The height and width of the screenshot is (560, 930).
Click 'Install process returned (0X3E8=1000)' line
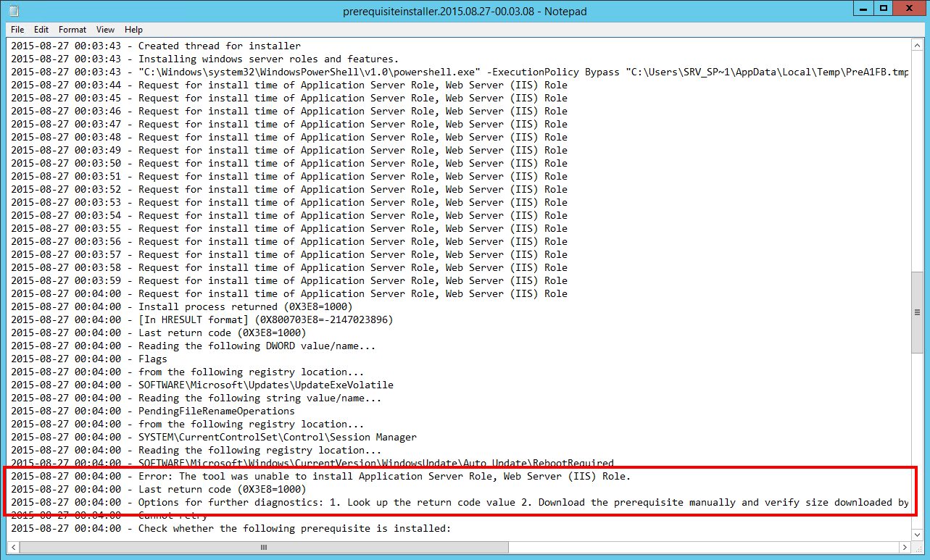point(182,306)
